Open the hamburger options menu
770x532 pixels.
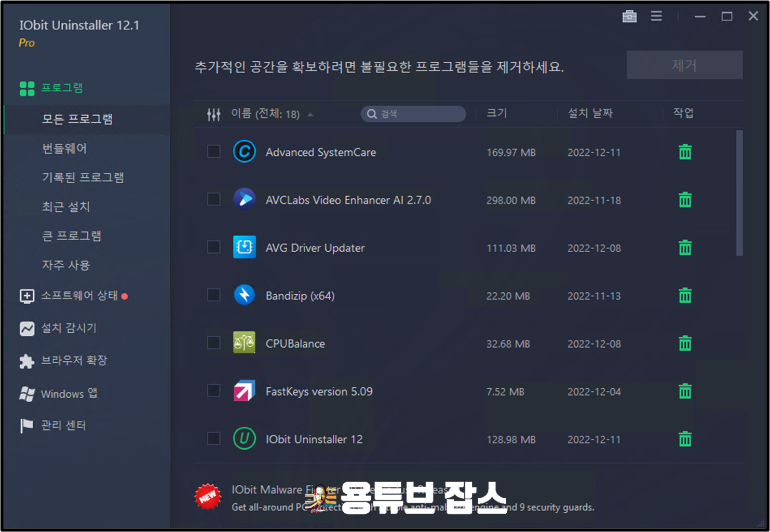(656, 16)
